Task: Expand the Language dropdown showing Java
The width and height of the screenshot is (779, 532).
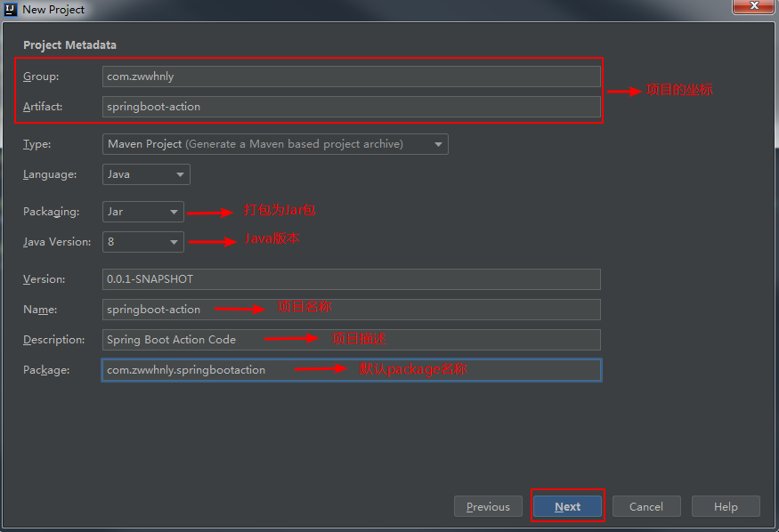Action: [x=146, y=174]
